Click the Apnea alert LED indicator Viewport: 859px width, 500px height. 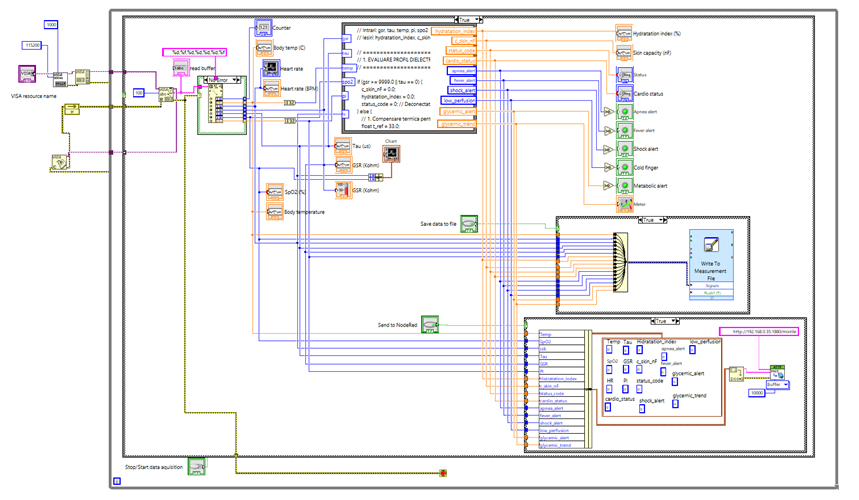coord(625,112)
